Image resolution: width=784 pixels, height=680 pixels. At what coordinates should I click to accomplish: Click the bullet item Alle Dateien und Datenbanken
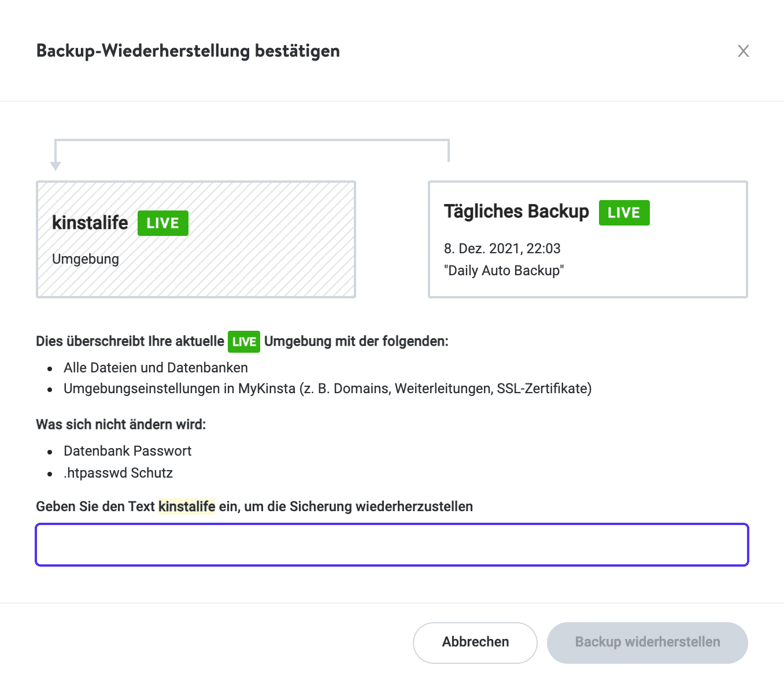tap(155, 367)
